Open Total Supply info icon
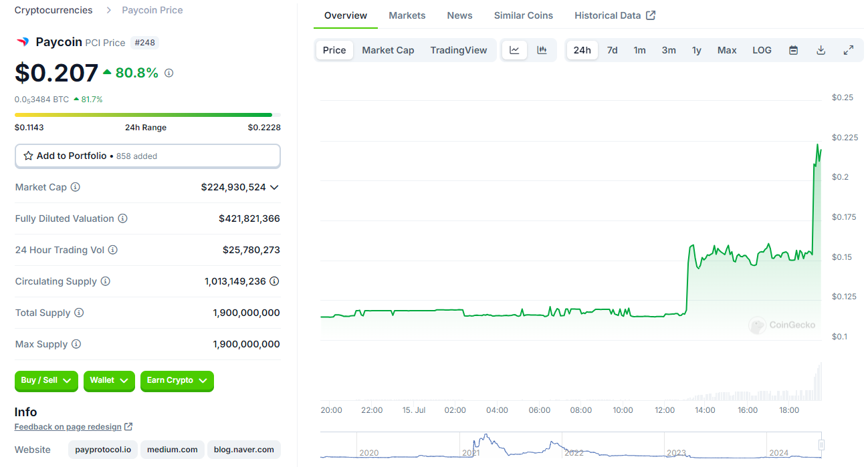 [x=79, y=313]
